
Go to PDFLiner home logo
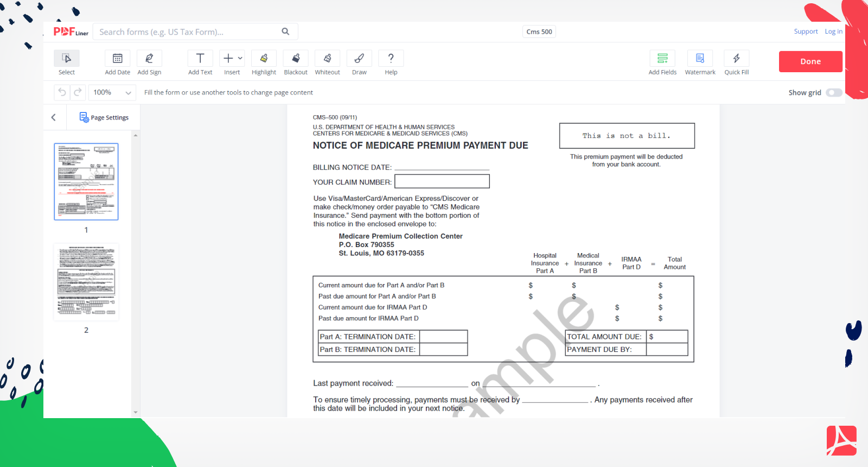point(71,31)
